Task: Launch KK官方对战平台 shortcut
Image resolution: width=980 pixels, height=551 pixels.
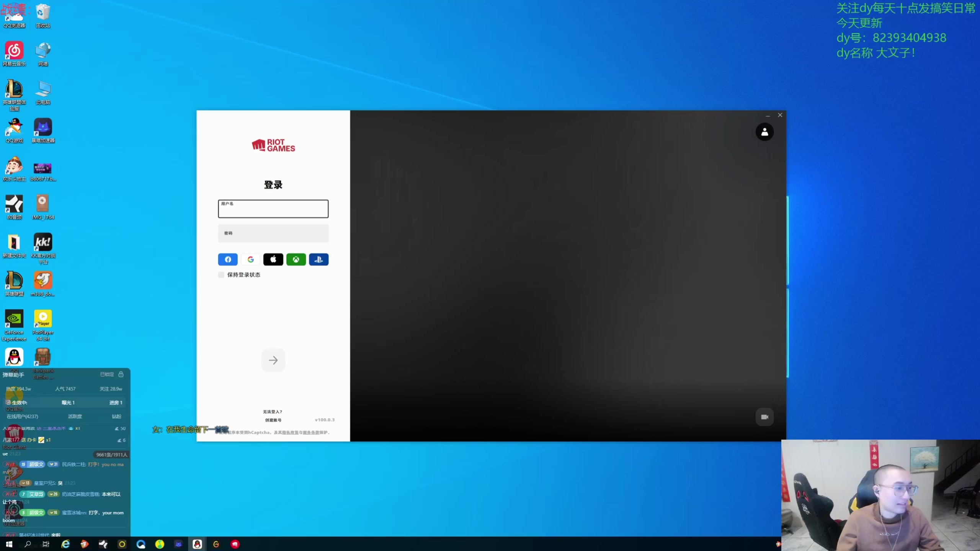Action: coord(43,248)
